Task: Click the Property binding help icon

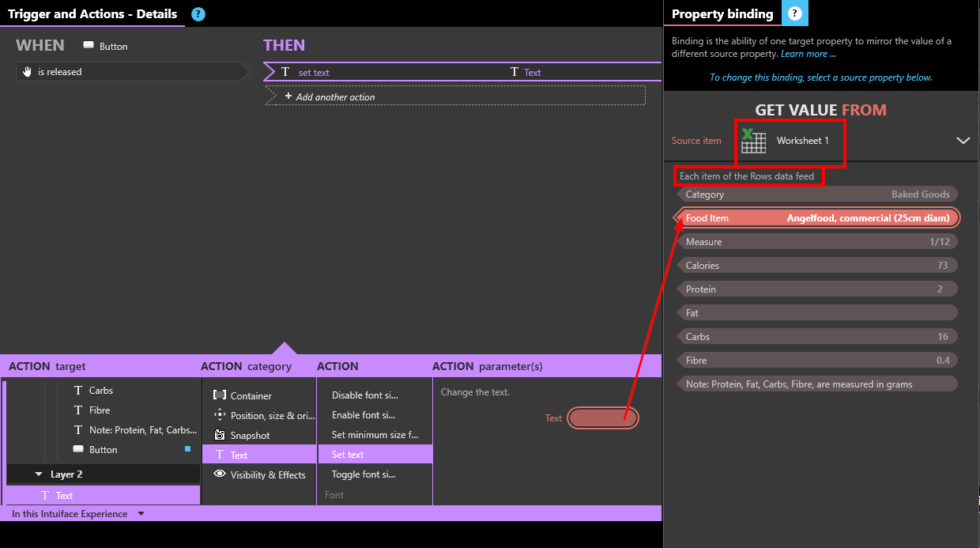Action: coord(794,13)
